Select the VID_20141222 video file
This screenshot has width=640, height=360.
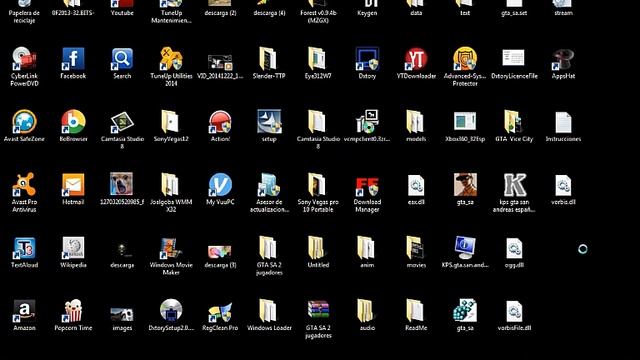pos(220,62)
